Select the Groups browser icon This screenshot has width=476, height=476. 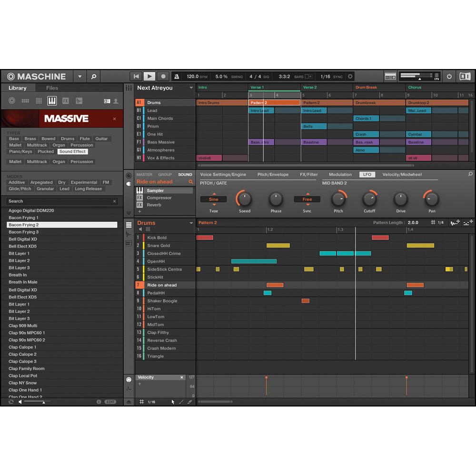coord(25,101)
